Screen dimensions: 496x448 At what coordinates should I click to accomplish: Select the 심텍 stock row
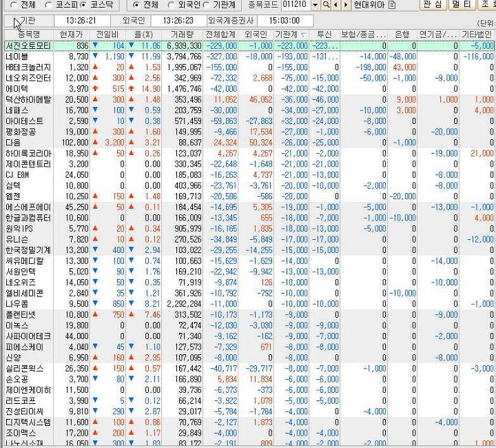(x=249, y=185)
